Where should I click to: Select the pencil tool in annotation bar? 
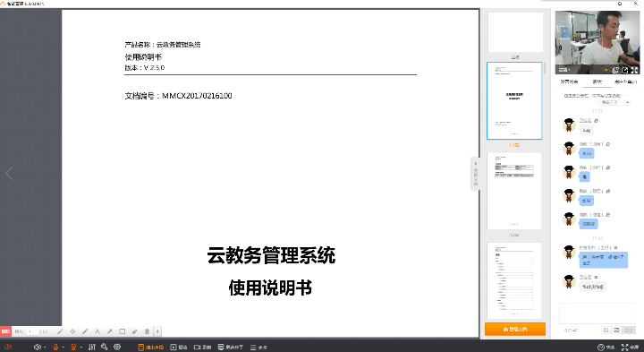click(85, 331)
